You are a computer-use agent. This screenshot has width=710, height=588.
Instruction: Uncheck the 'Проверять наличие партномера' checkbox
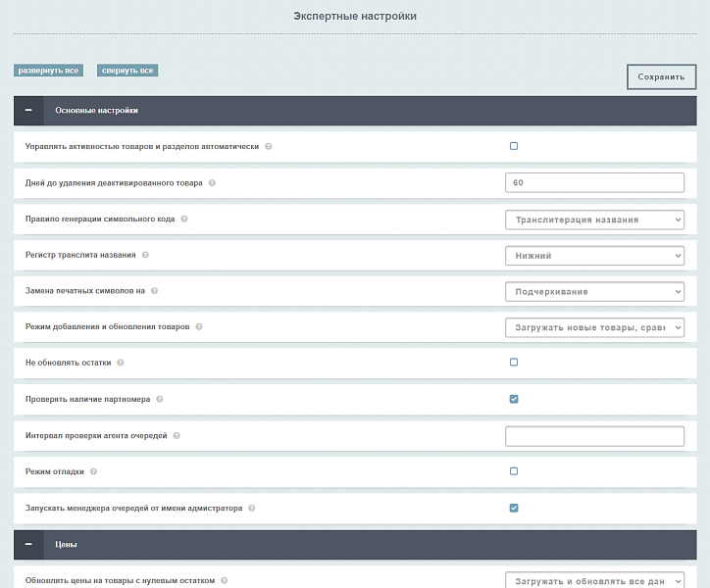coord(514,399)
